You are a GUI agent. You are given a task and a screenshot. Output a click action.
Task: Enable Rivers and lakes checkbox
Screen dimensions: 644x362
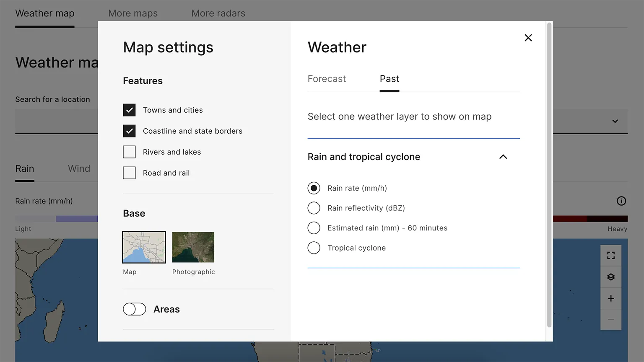tap(129, 152)
